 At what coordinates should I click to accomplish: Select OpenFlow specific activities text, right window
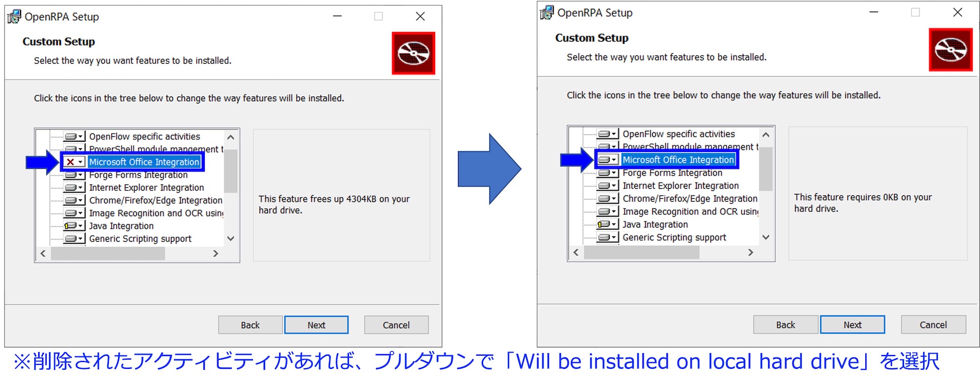click(679, 134)
